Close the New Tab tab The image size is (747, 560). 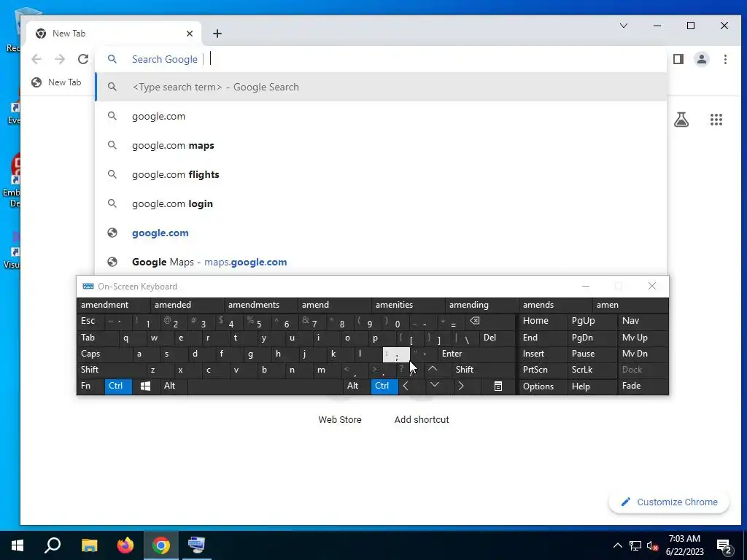coord(190,34)
